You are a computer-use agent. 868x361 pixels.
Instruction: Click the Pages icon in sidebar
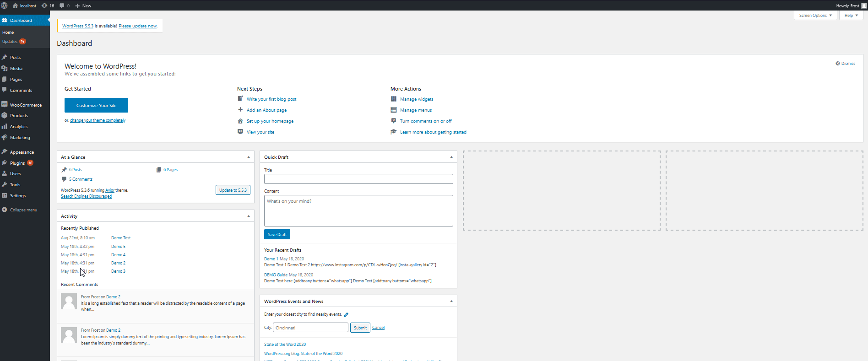(5, 79)
